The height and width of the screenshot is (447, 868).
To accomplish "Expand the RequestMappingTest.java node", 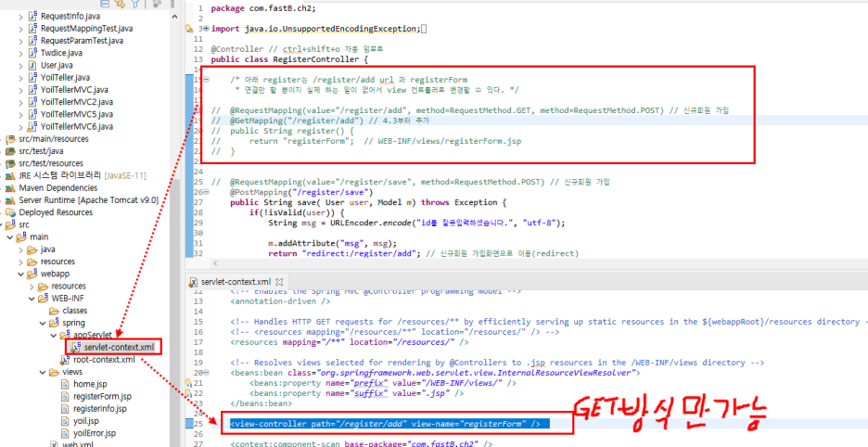I will [21, 28].
